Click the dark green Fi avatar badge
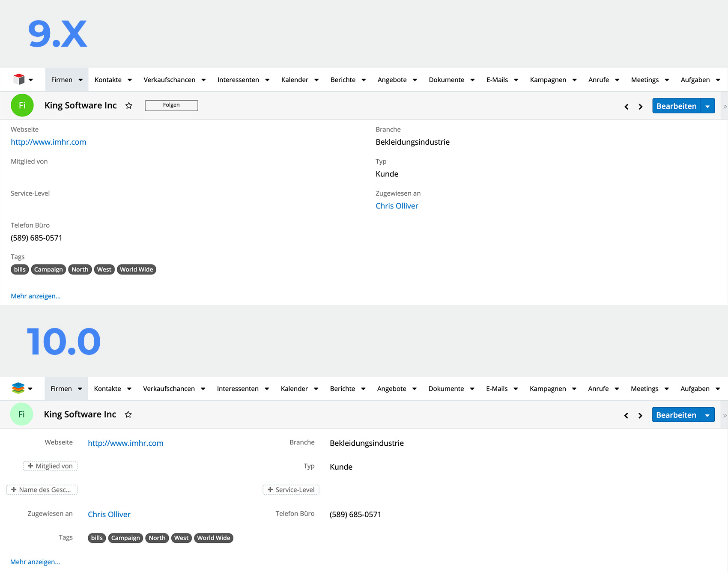 pyautogui.click(x=22, y=105)
